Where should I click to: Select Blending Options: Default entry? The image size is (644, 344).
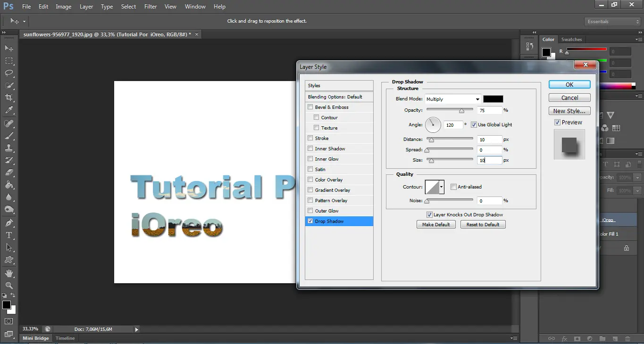339,97
